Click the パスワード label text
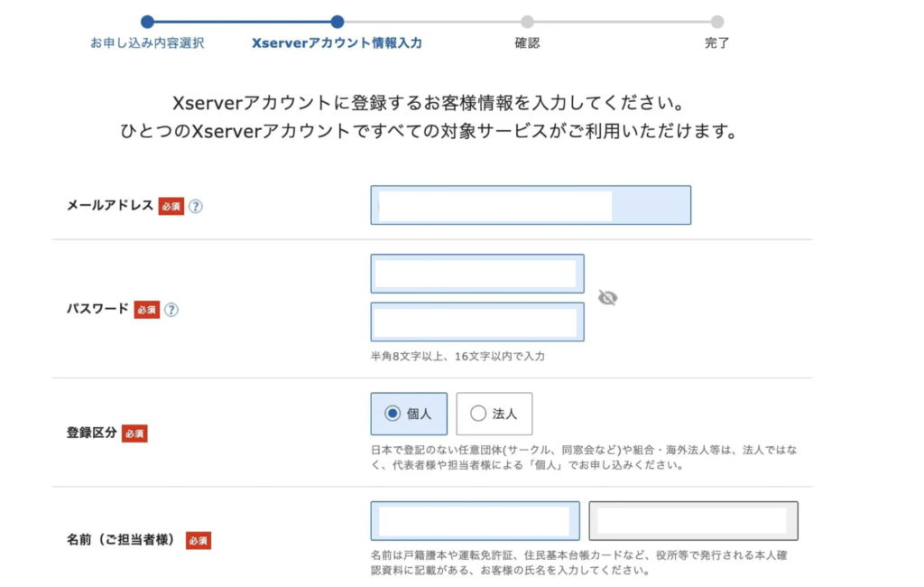 (97, 309)
